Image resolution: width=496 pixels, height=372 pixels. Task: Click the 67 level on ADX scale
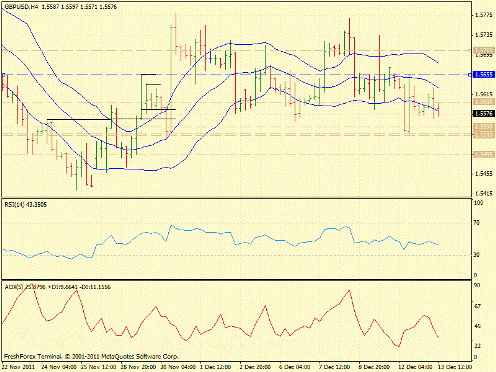point(477,306)
